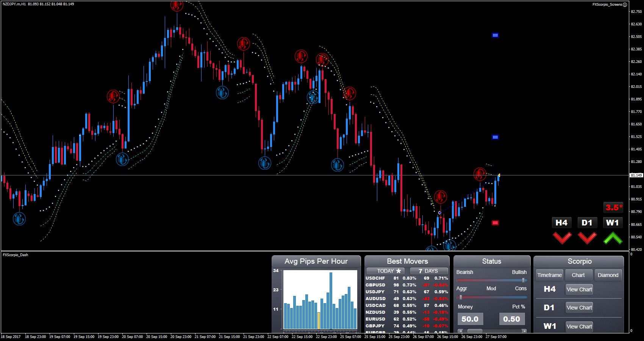This screenshot has width=644, height=341.
Task: Click the Scorpio panel header
Action: [x=579, y=261]
